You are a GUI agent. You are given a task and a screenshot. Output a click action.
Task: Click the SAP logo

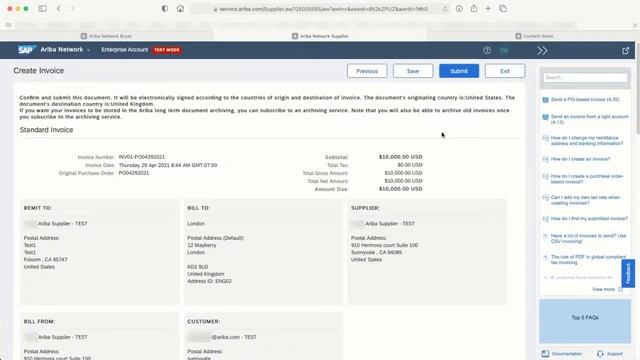(x=27, y=50)
